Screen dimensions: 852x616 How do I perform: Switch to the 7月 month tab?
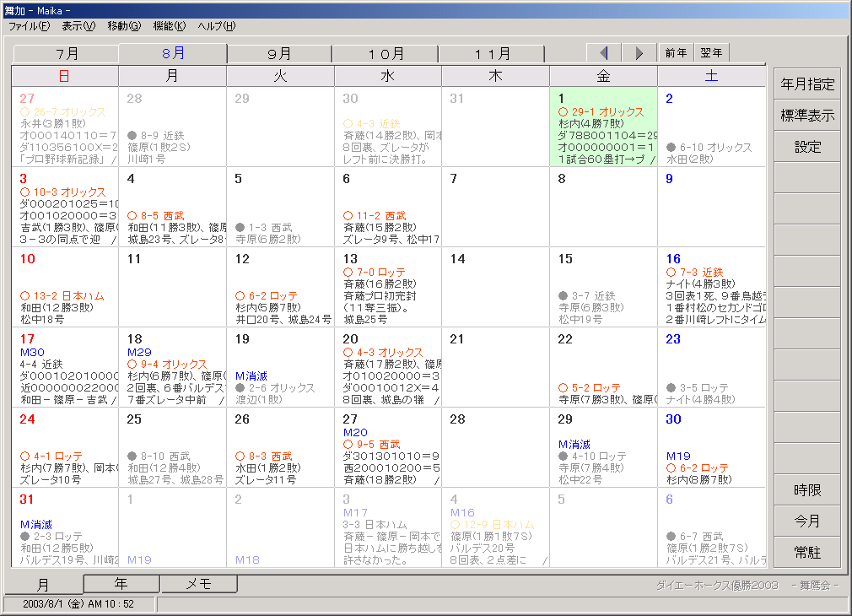point(67,54)
